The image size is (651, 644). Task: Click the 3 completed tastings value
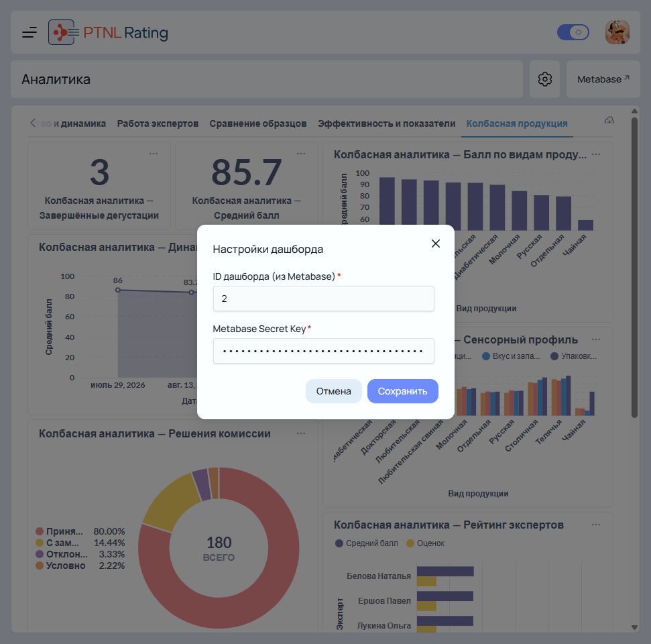coord(100,172)
